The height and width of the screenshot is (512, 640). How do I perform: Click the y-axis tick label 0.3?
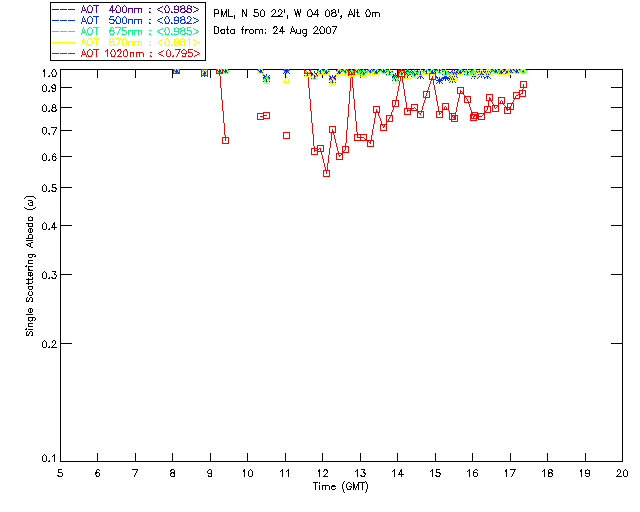(49, 275)
